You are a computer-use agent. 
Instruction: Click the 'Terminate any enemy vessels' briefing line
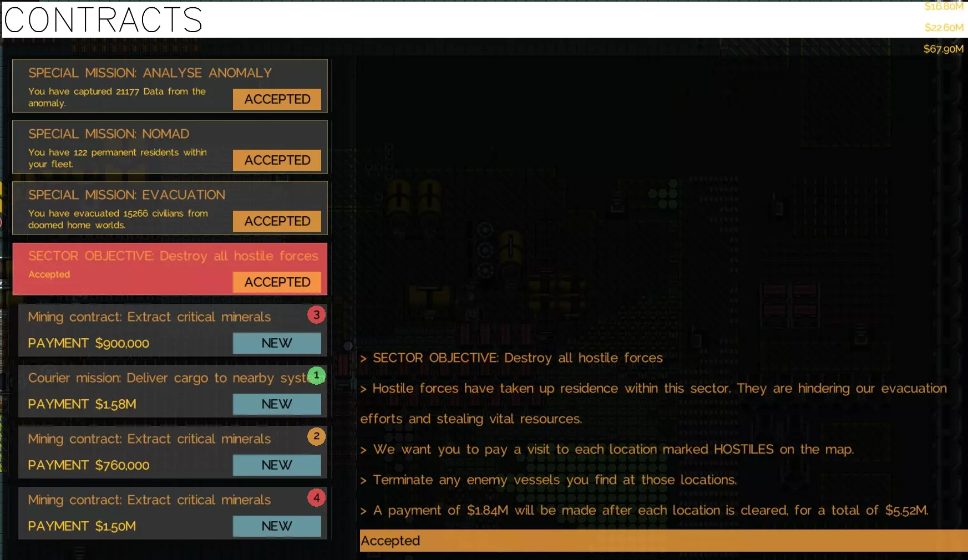click(x=549, y=480)
